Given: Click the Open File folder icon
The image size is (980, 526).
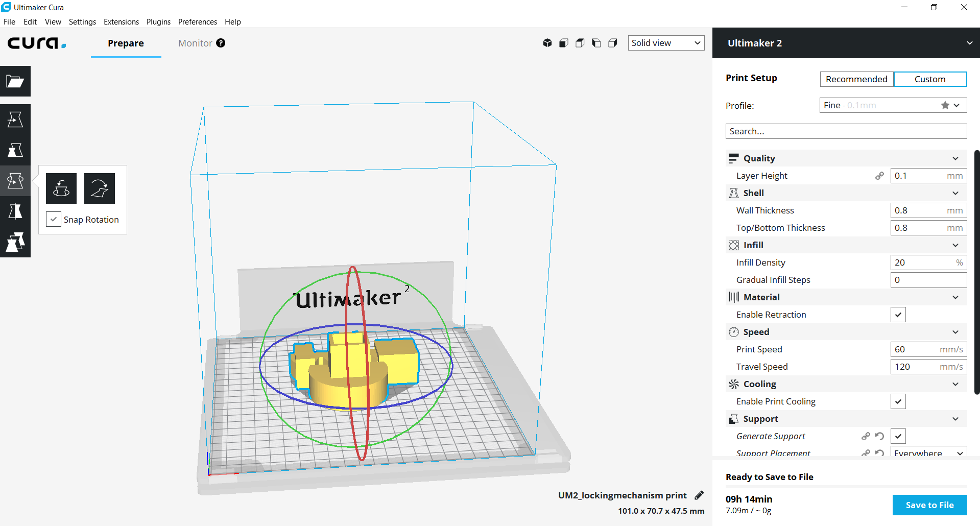Looking at the screenshot, I should (15, 81).
